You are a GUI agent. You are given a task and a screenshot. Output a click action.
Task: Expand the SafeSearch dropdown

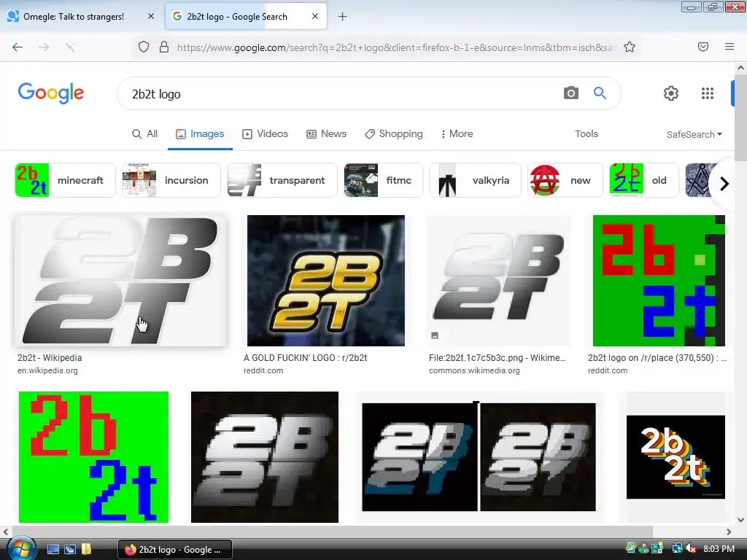coord(694,134)
